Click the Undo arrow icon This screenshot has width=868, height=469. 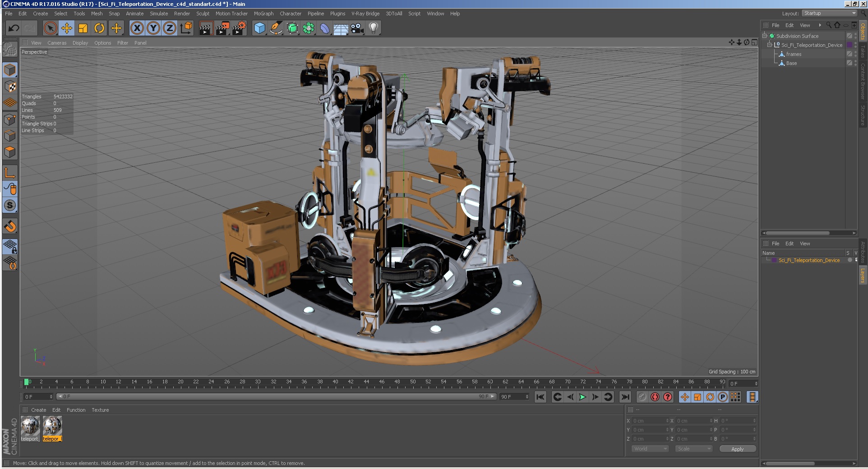coord(14,28)
